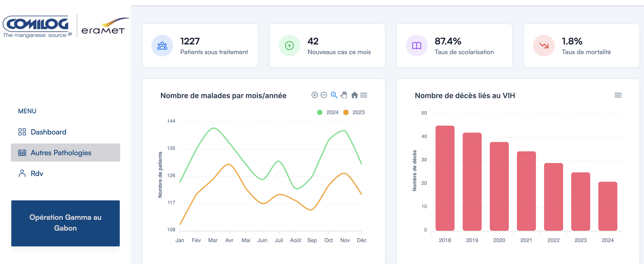Click Taux de scolarisation label
644x264 pixels.
[x=464, y=52]
